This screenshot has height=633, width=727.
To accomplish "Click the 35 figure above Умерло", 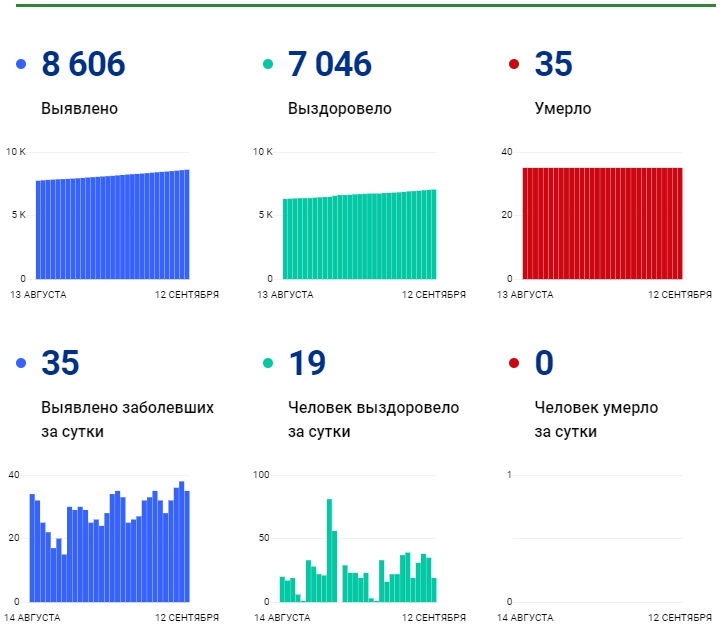I will coord(554,64).
